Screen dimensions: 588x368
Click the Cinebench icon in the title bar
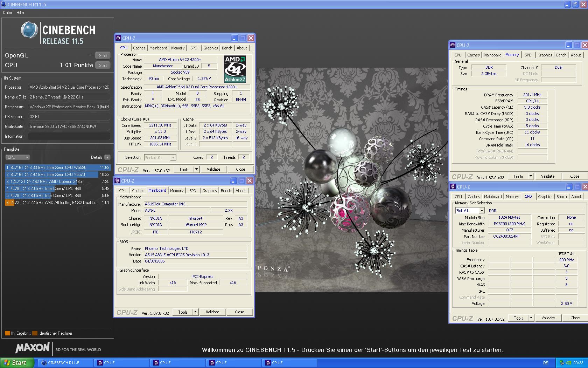[3, 4]
